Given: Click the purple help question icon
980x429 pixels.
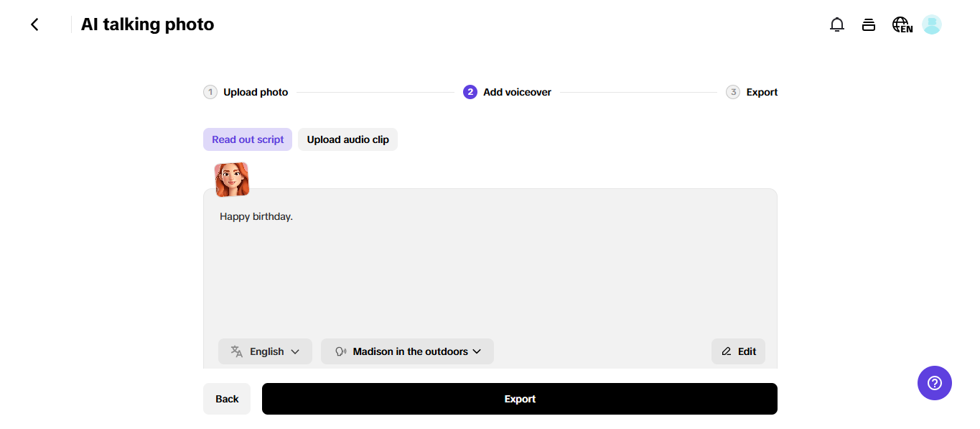Looking at the screenshot, I should (x=934, y=383).
